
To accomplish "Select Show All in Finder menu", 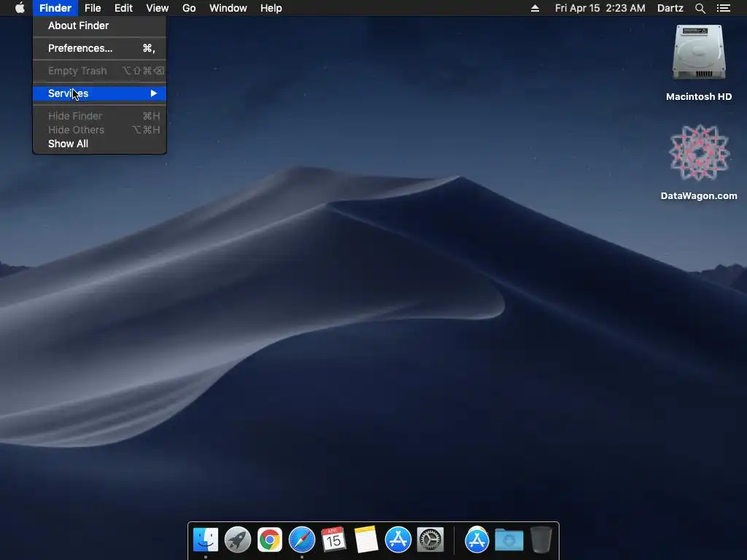I will pos(99,144).
